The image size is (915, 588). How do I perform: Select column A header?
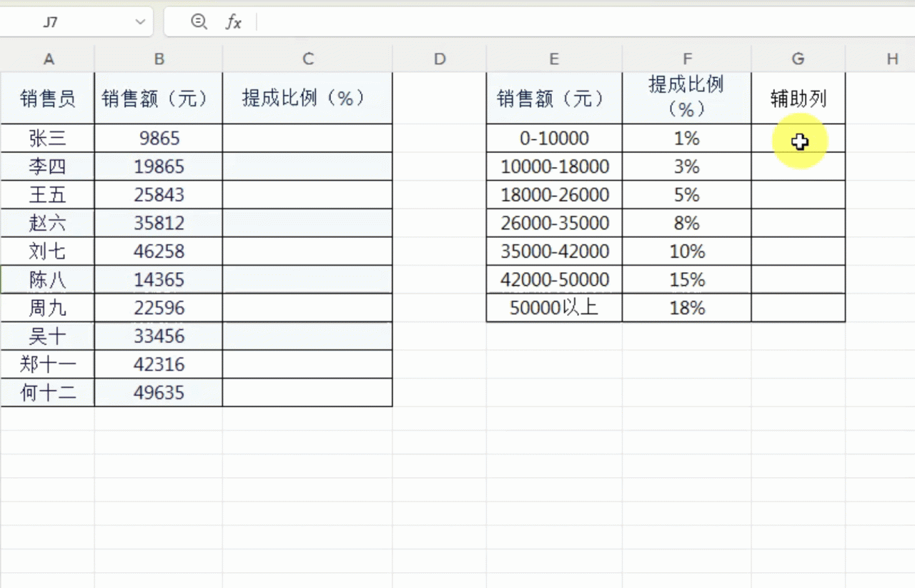tap(48, 59)
